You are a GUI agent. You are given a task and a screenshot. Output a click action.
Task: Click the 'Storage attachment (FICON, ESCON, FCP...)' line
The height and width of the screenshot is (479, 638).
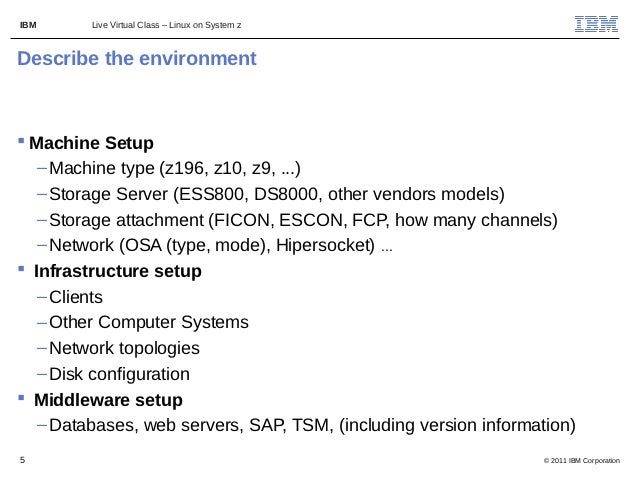303,220
